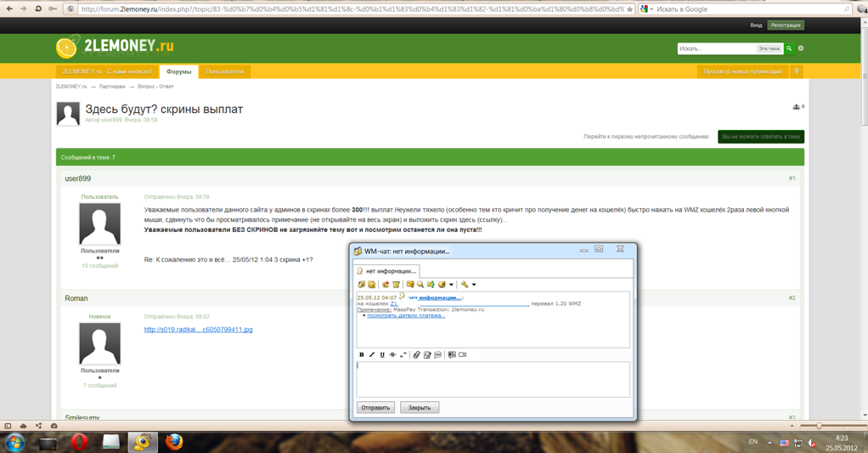The height and width of the screenshot is (453, 868).
Task: Click WM-chat message envelope icon
Action: click(x=410, y=284)
